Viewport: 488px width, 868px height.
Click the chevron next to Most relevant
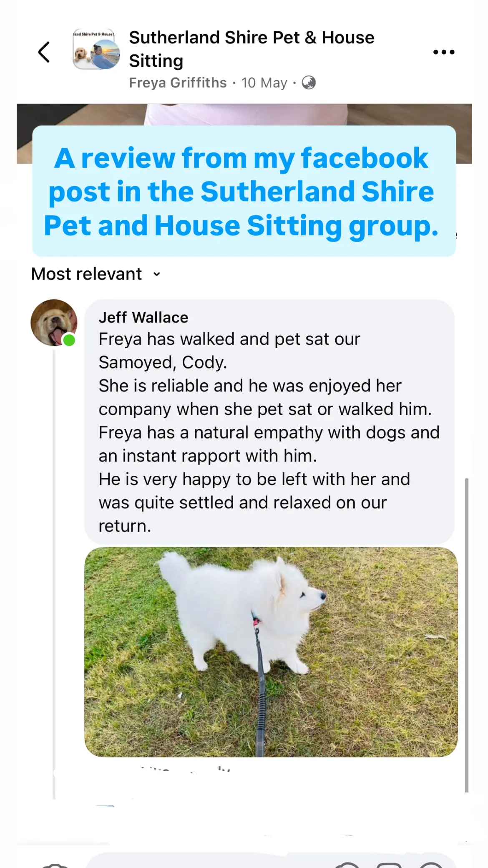(x=156, y=274)
